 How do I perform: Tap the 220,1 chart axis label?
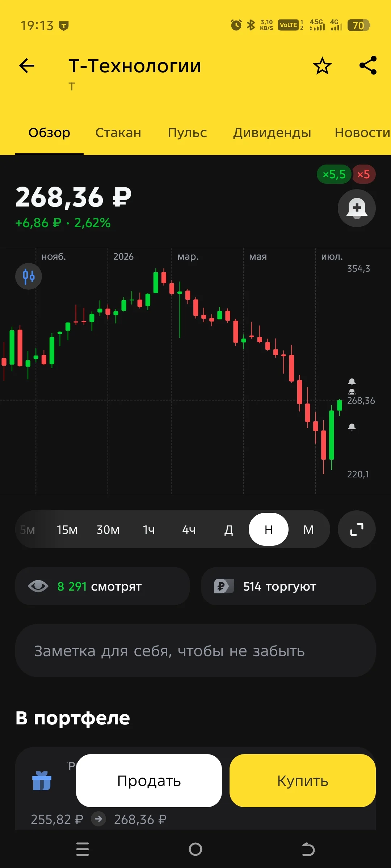[x=358, y=474]
